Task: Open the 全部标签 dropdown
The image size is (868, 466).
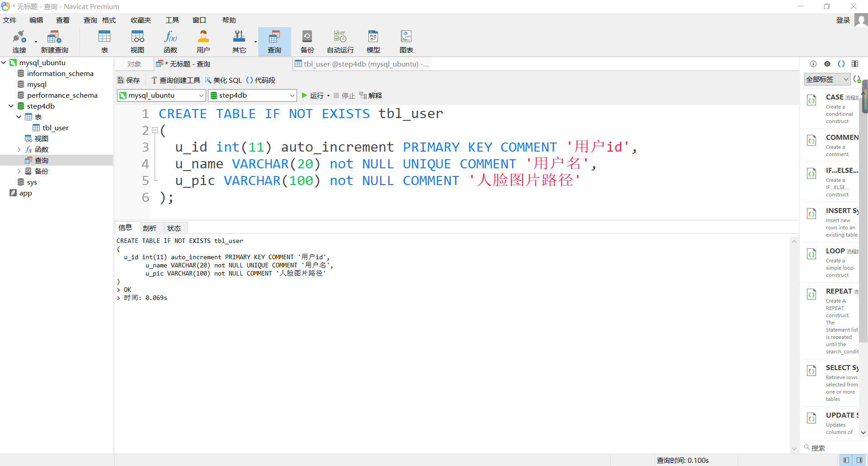Action: [826, 79]
